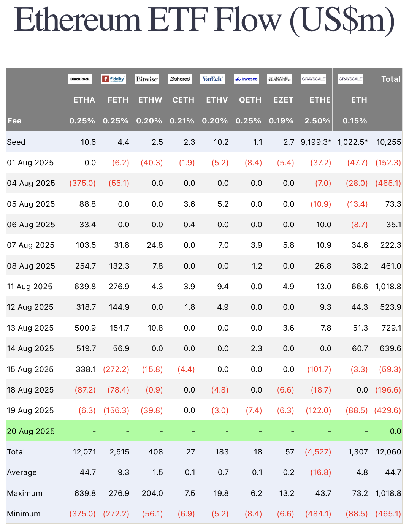Click the 18 Aug total (196.6)
This screenshot has width=409, height=532.
[x=388, y=390]
